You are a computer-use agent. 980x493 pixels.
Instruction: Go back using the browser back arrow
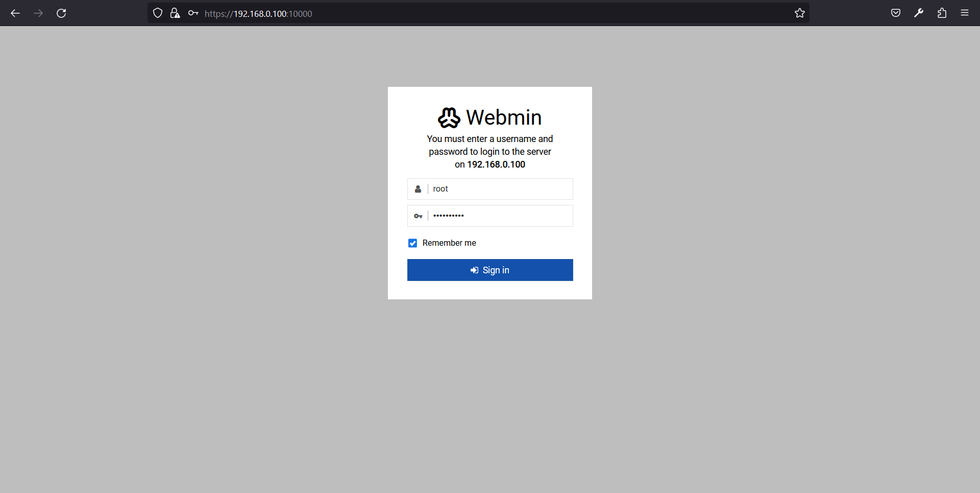coord(15,13)
